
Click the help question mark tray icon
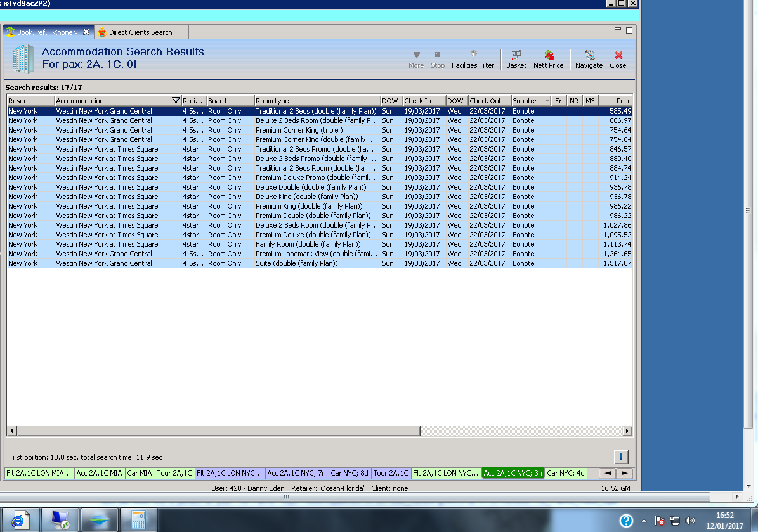pos(626,521)
